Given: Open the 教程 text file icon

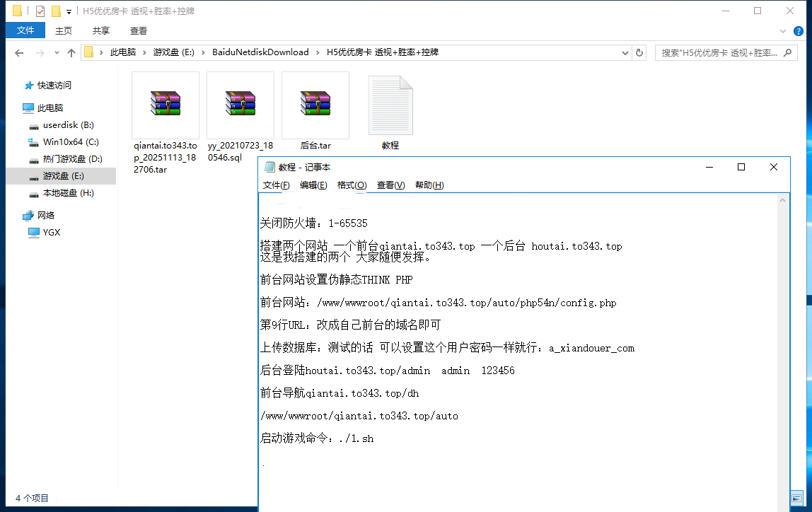Looking at the screenshot, I should click(x=390, y=106).
